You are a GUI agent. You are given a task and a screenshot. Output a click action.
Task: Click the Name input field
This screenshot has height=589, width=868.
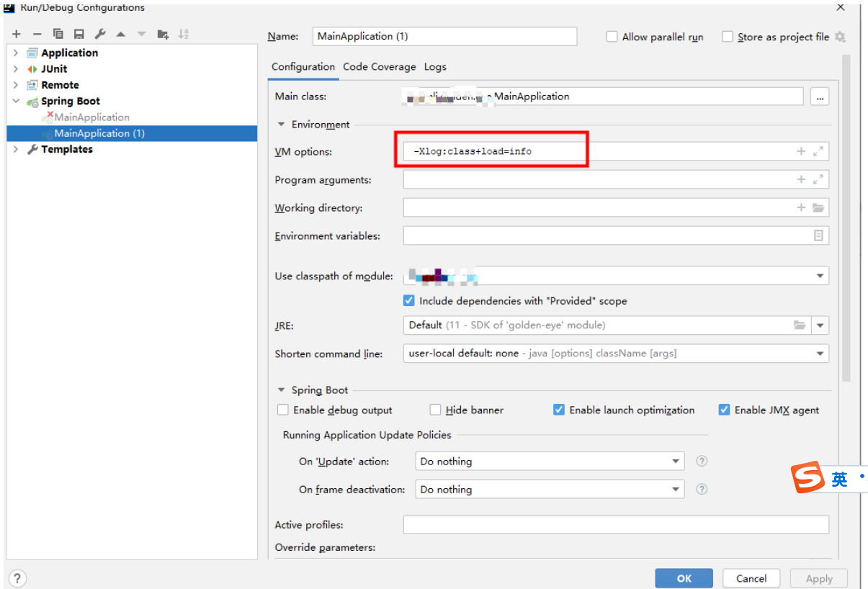click(x=445, y=36)
